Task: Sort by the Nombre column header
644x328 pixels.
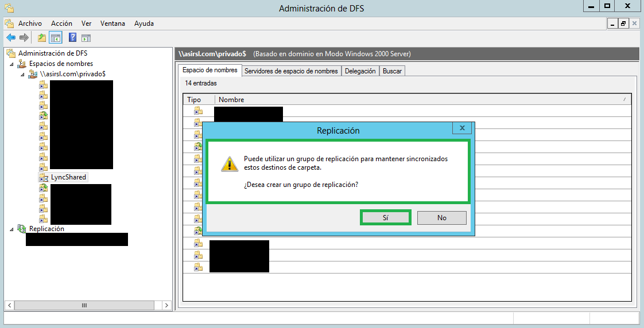Action: tap(423, 100)
